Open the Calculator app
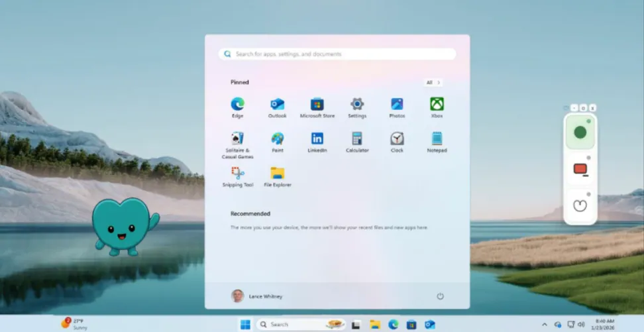 pyautogui.click(x=357, y=142)
